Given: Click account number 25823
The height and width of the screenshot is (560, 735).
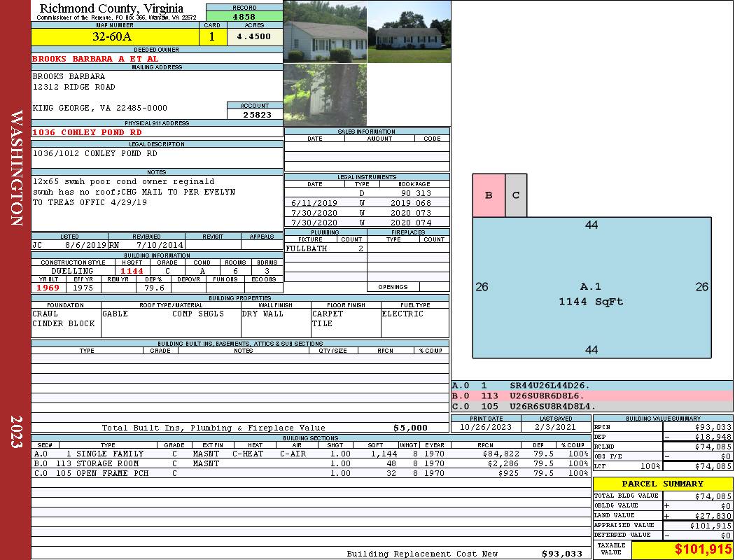Looking at the screenshot, I should [x=255, y=114].
